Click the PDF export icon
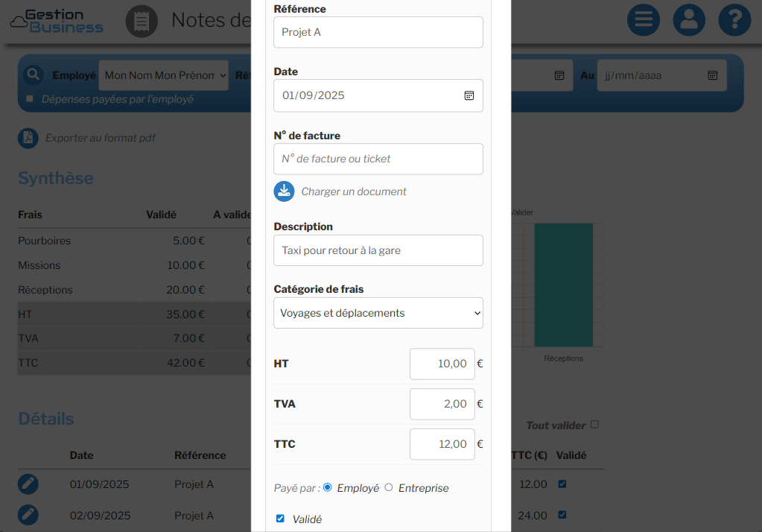Image resolution: width=762 pixels, height=532 pixels. click(x=28, y=138)
